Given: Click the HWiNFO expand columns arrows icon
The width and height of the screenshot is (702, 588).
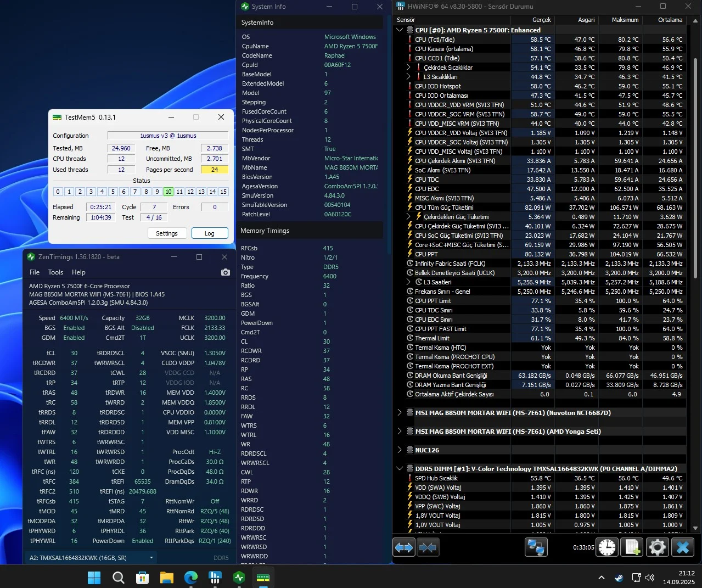Looking at the screenshot, I should click(404, 547).
